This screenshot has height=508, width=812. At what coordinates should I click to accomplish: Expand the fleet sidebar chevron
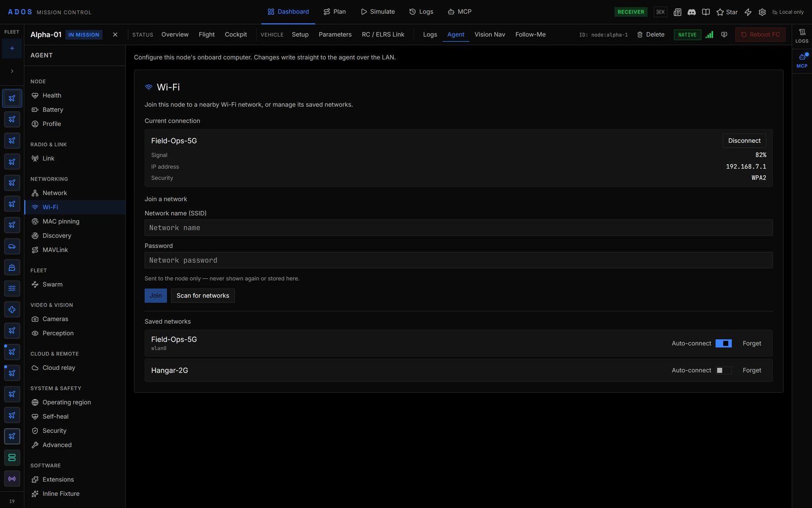12,71
